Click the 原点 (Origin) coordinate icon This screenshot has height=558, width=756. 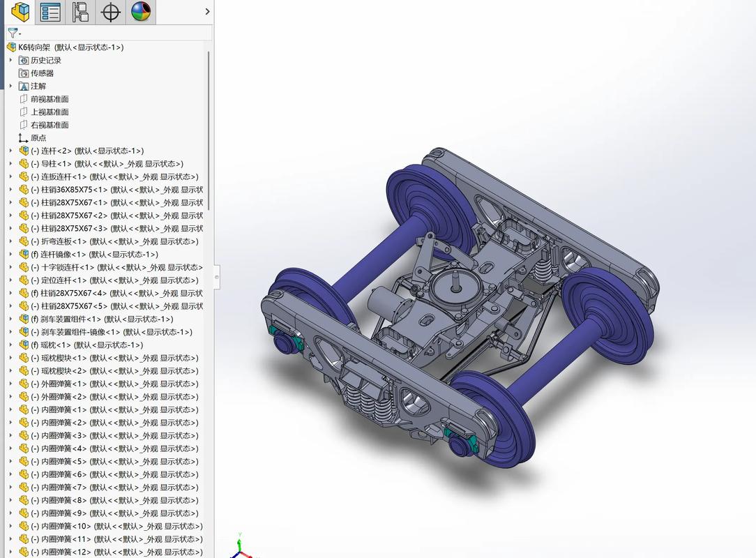(x=23, y=138)
